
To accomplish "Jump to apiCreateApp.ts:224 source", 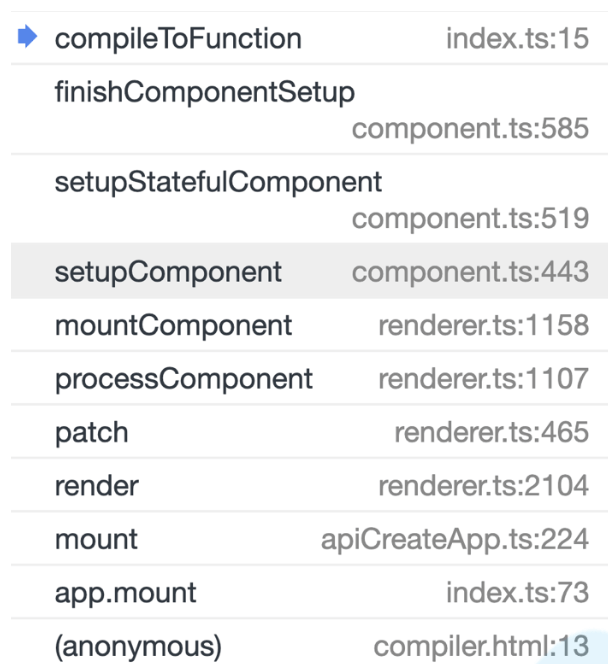I will coord(454,540).
